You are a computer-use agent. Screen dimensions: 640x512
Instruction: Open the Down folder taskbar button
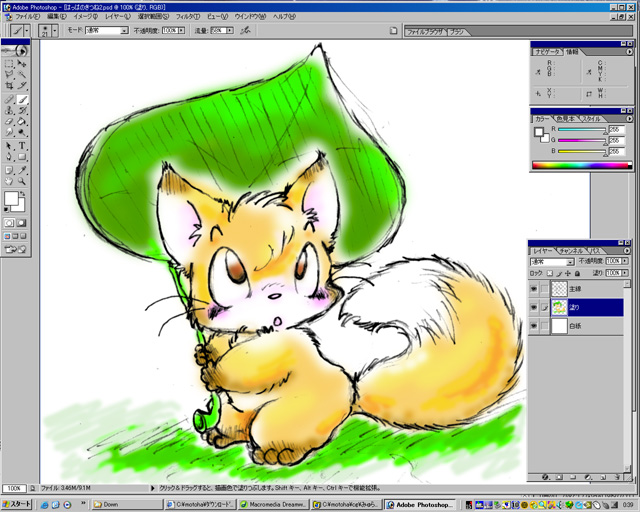(x=127, y=505)
